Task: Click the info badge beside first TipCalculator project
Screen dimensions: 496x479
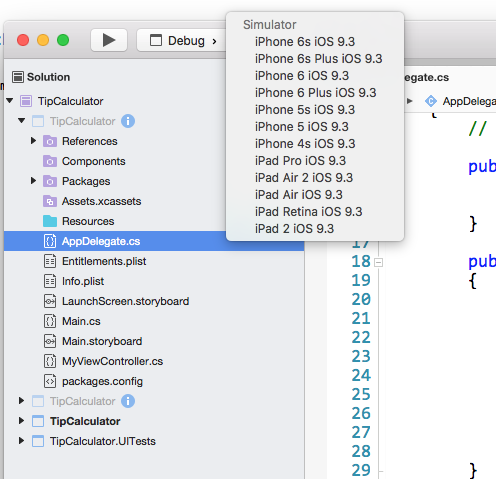Action: pos(128,121)
